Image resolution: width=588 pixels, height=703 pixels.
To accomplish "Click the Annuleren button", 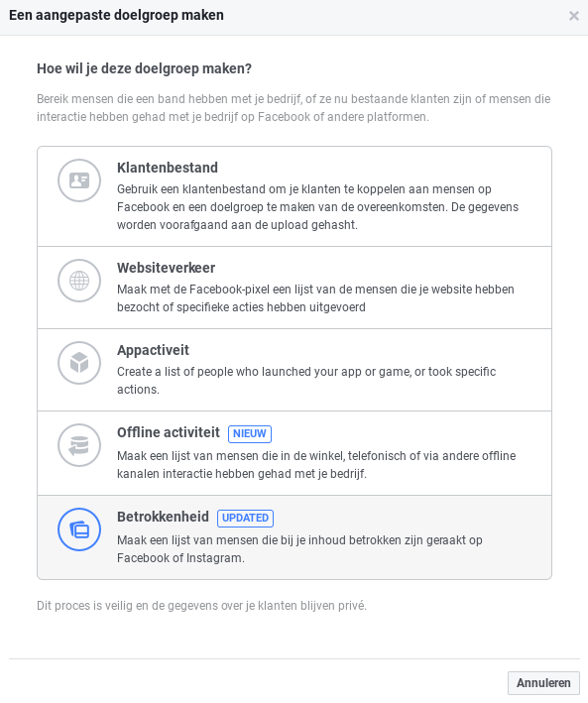I will [x=543, y=683].
